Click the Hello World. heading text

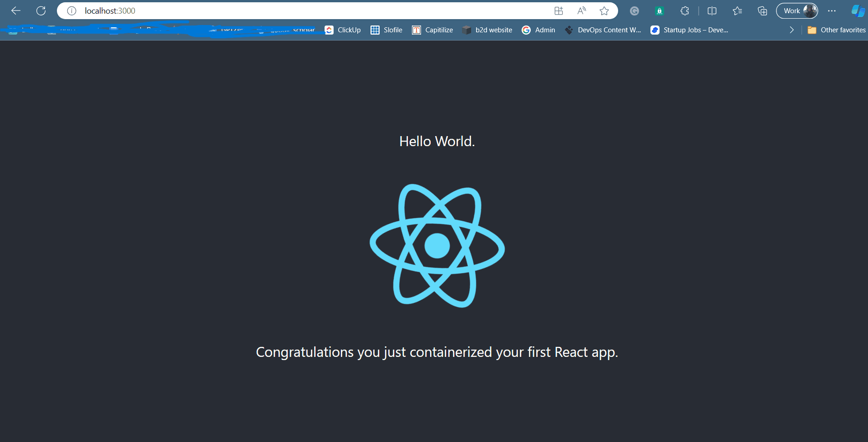437,142
